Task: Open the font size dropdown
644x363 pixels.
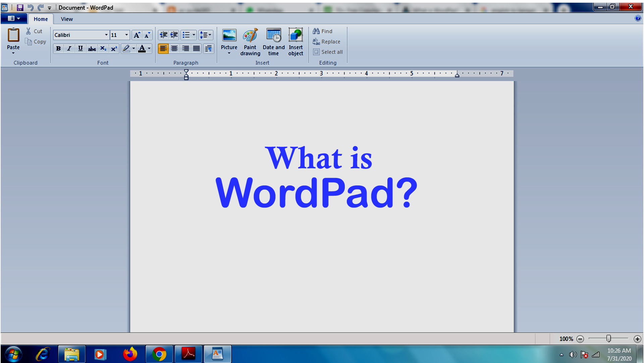Action: (126, 35)
